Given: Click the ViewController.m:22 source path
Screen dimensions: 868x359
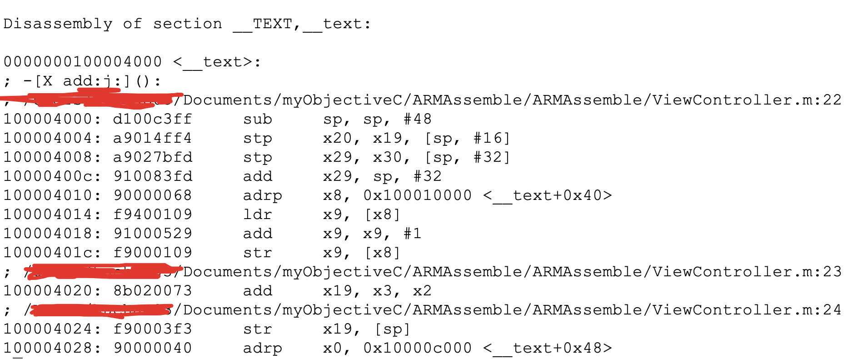Looking at the screenshot, I should coord(512,100).
